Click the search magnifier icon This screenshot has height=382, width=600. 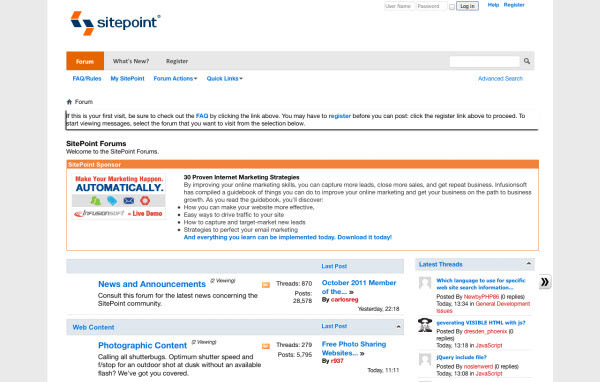pyautogui.click(x=527, y=61)
